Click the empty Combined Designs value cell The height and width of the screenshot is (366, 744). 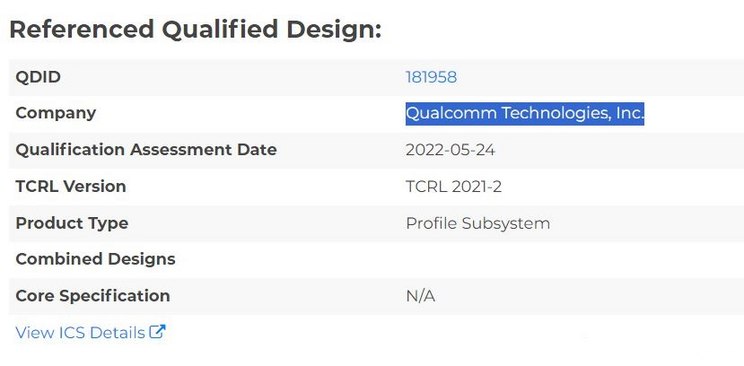tap(574, 260)
